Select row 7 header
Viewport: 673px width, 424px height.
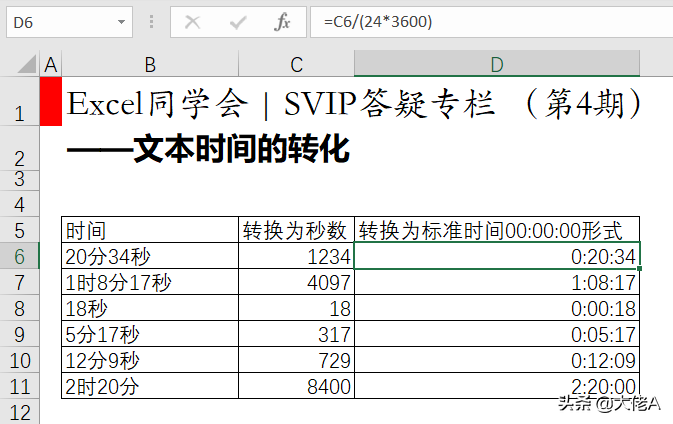coord(19,282)
